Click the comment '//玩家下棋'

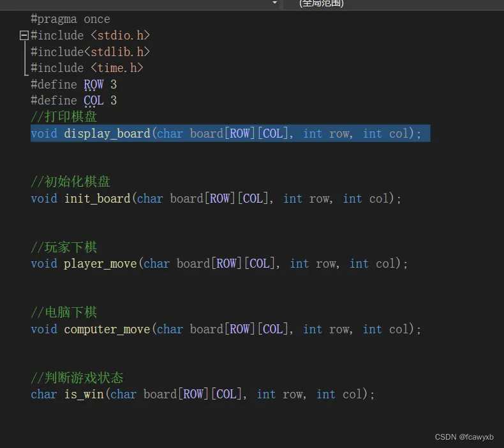coord(64,247)
